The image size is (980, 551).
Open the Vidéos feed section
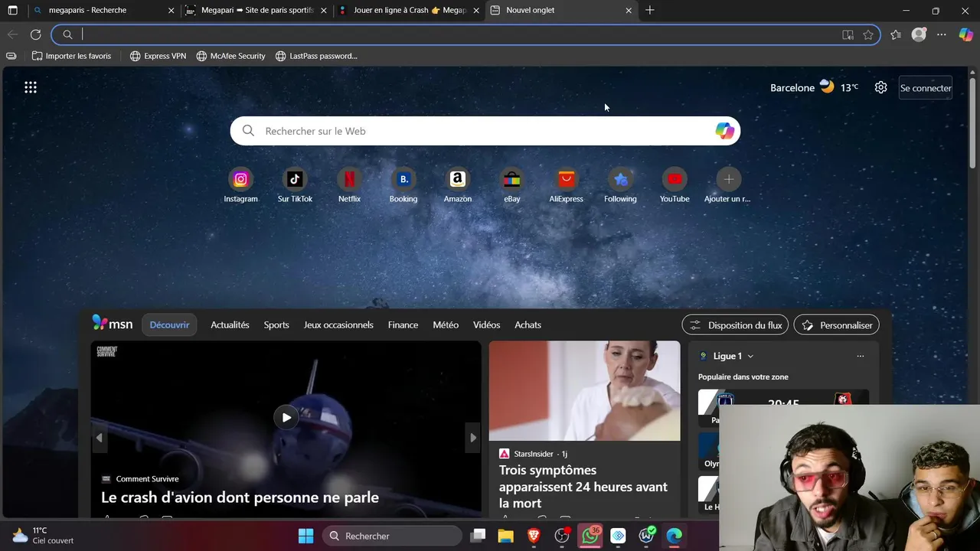[486, 324]
